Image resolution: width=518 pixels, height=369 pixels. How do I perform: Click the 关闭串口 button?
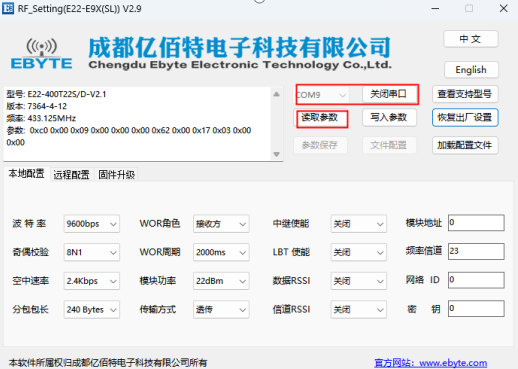point(389,94)
